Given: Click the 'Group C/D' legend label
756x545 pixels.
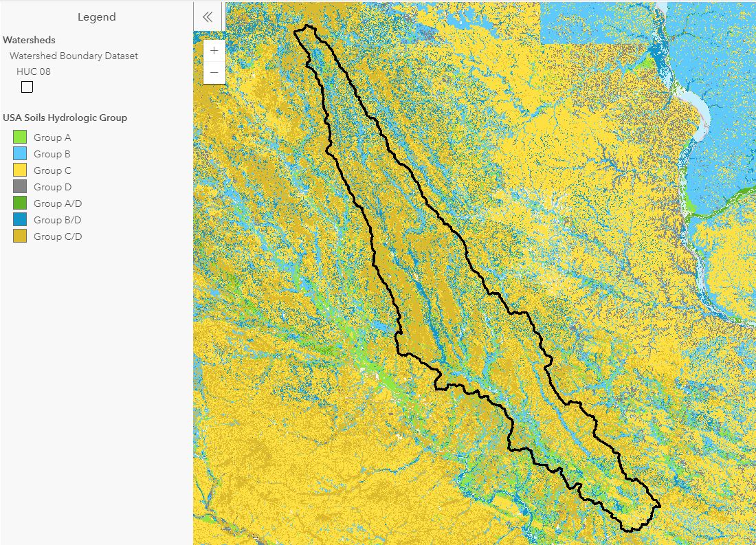Looking at the screenshot, I should tap(58, 236).
